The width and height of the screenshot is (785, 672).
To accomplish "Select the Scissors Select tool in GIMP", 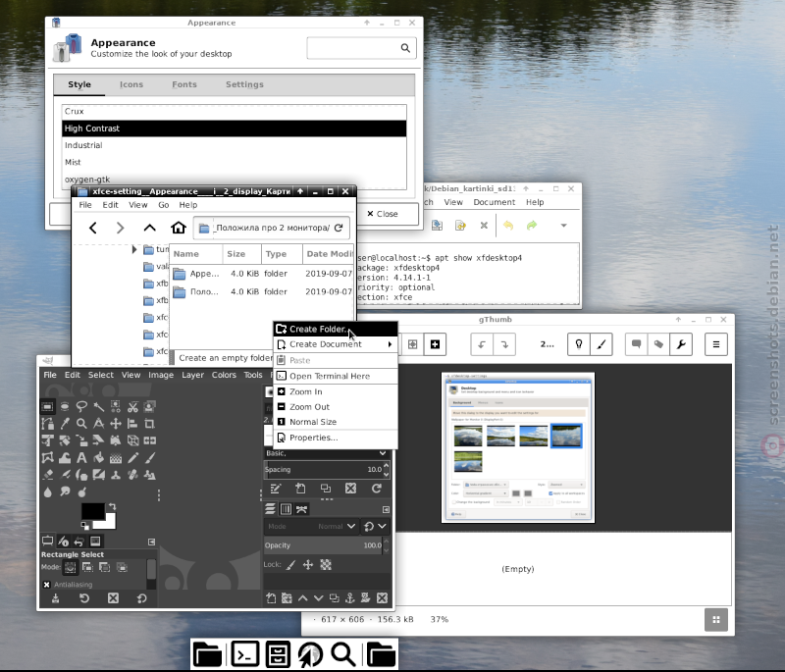I will point(132,406).
